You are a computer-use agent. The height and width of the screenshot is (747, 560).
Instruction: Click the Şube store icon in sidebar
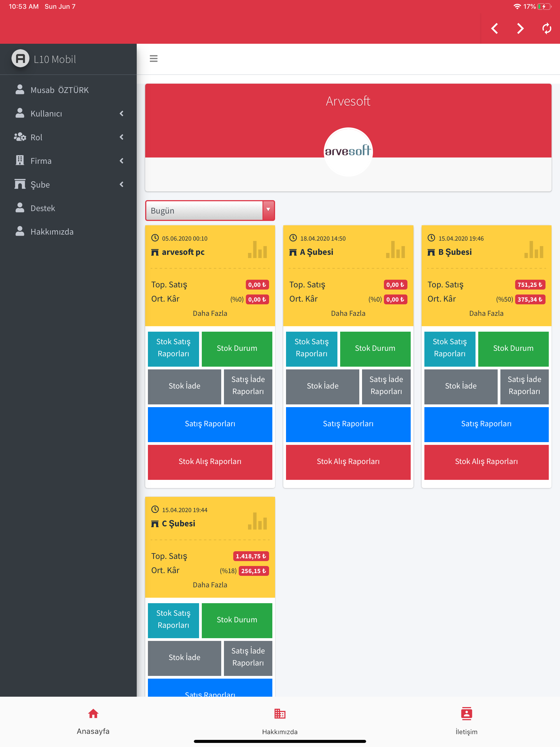coord(20,184)
